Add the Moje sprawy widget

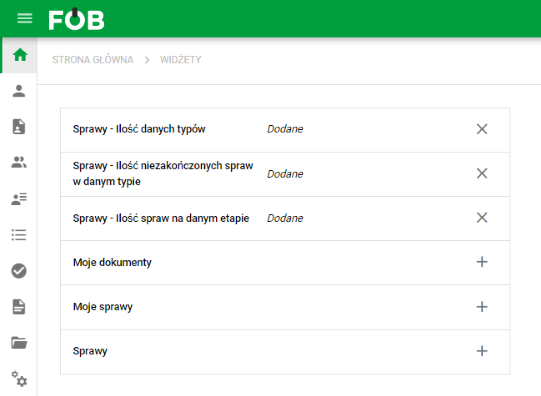tap(482, 307)
